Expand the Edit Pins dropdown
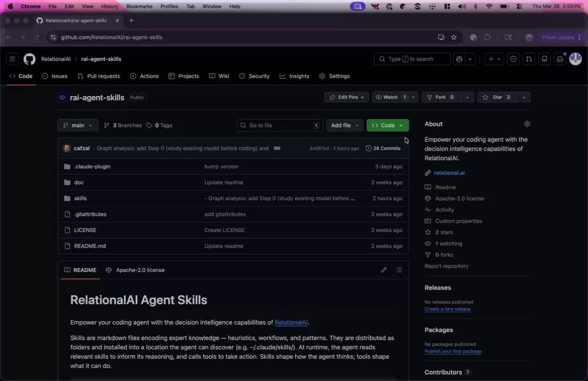 tap(346, 97)
